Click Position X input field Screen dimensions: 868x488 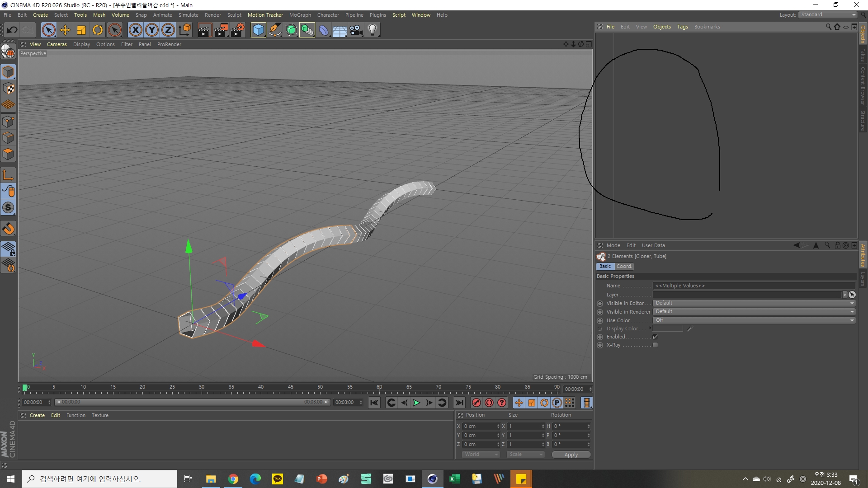tap(481, 426)
